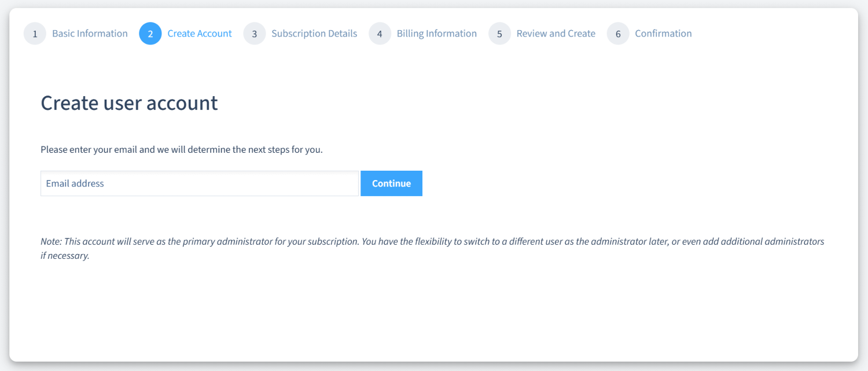Click the highlighted blue step 2 circle
Screen dimensions: 868x371
[x=150, y=34]
